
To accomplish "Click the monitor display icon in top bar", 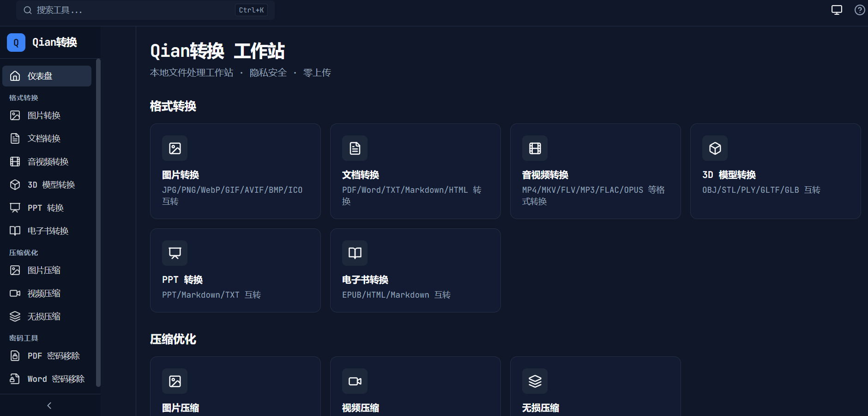I will (837, 10).
